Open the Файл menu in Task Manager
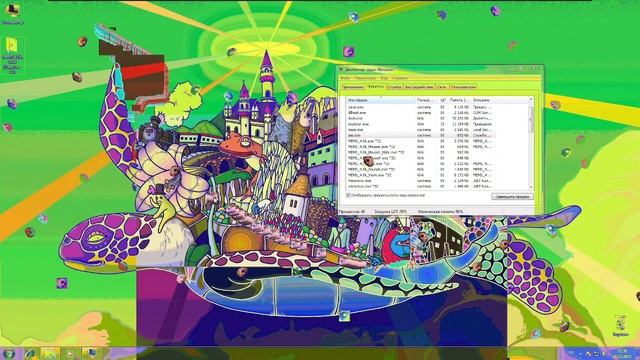640x360 pixels. (345, 78)
